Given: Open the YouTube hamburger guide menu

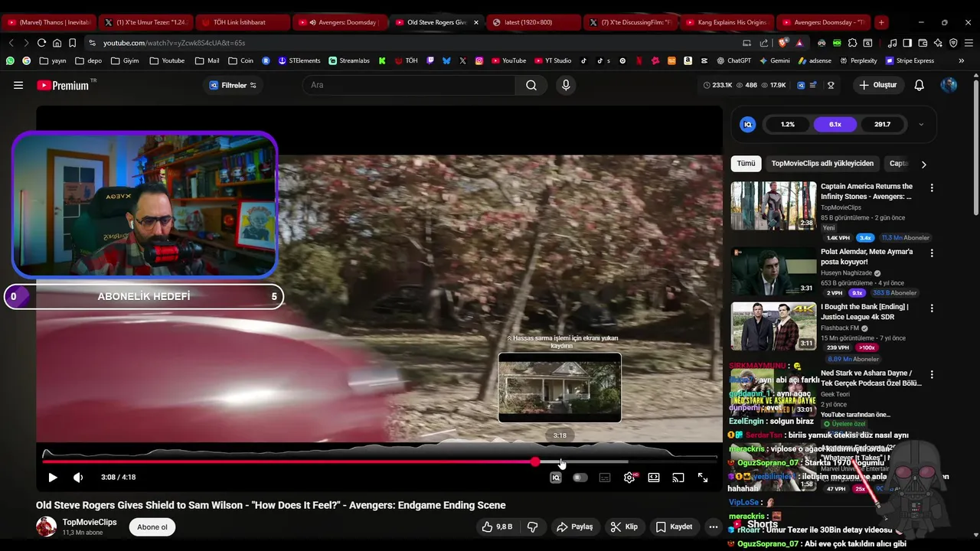Looking at the screenshot, I should 18,85.
